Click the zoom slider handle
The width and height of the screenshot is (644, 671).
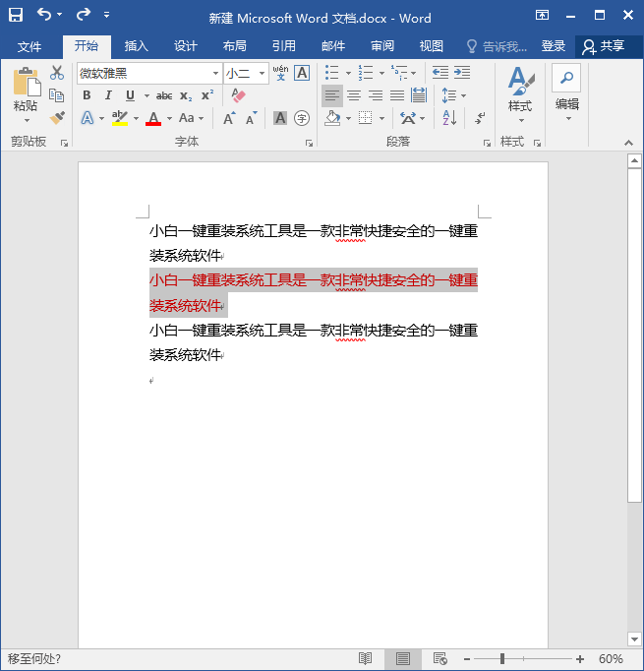tap(502, 658)
